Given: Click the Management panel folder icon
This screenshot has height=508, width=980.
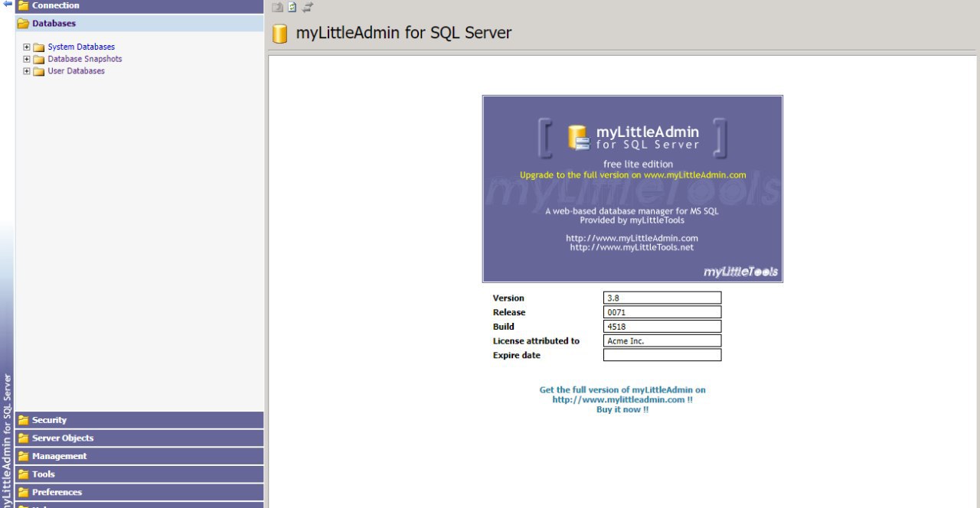Looking at the screenshot, I should tap(23, 456).
